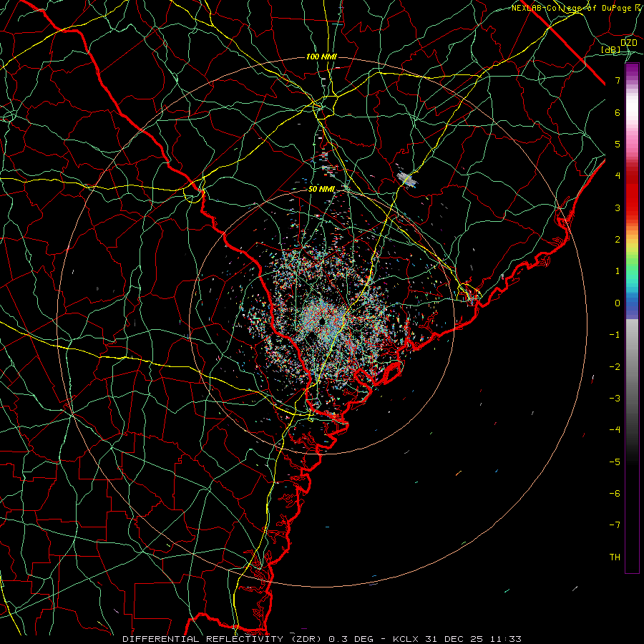The width and height of the screenshot is (644, 644).
Task: Select the 5 value on the color scale
Action: click(618, 144)
